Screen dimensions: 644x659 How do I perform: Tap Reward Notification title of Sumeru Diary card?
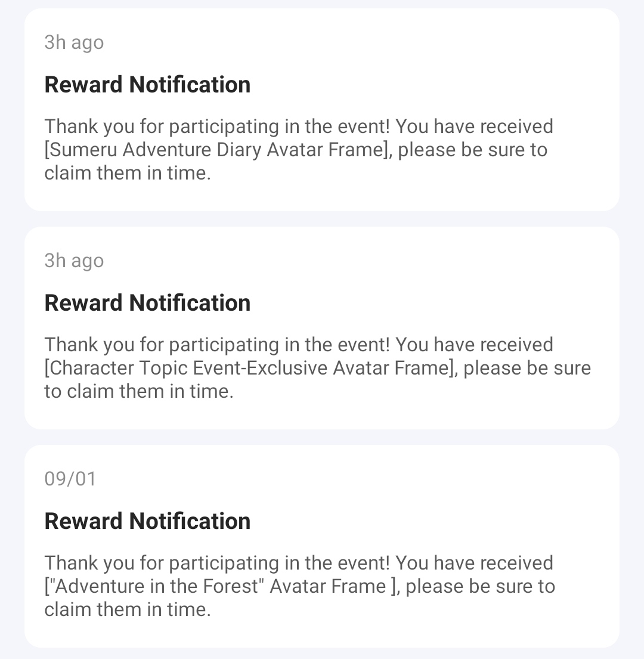point(147,85)
